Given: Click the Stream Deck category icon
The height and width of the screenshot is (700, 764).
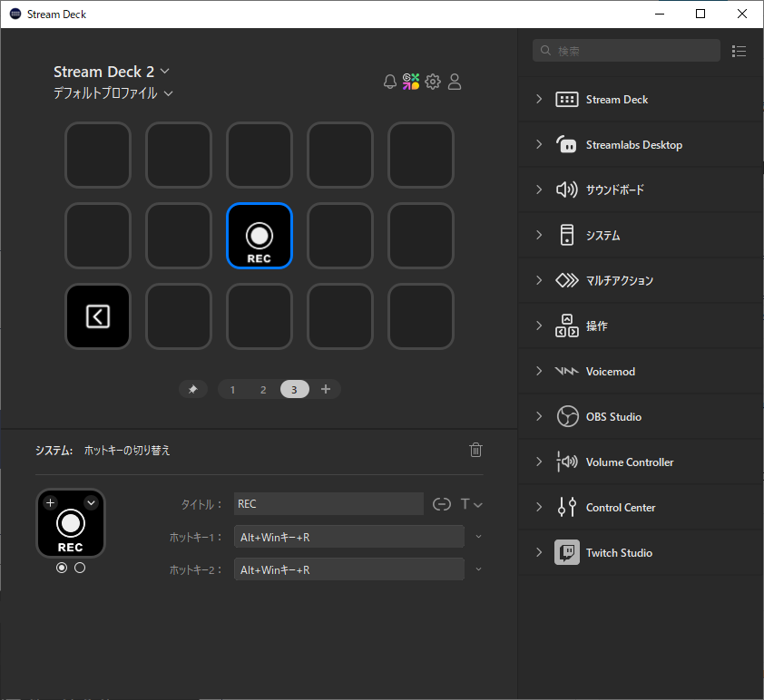Looking at the screenshot, I should 567,100.
